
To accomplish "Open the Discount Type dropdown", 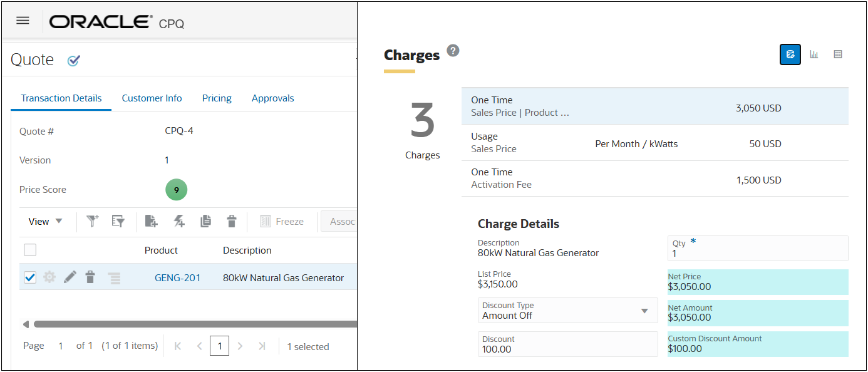I will coord(644,311).
